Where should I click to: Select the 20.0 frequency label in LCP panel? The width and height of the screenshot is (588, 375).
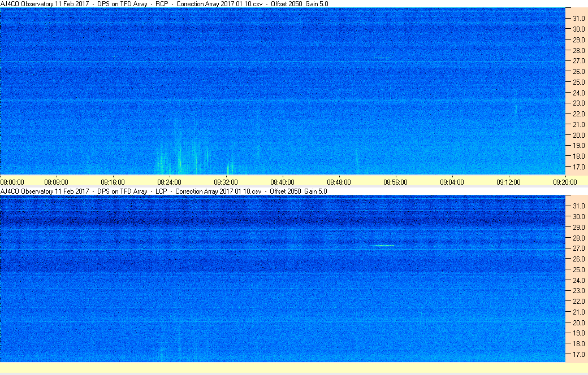pos(578,322)
